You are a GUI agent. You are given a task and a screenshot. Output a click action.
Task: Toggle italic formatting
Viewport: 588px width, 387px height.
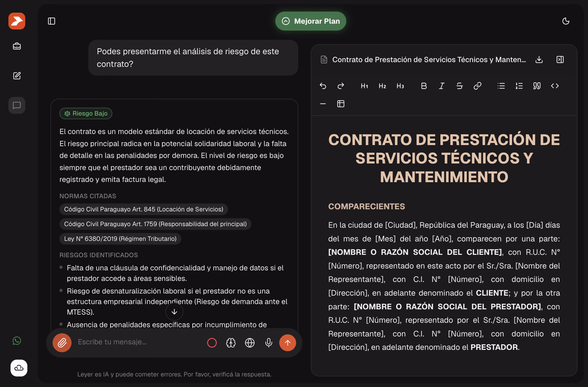(x=442, y=86)
